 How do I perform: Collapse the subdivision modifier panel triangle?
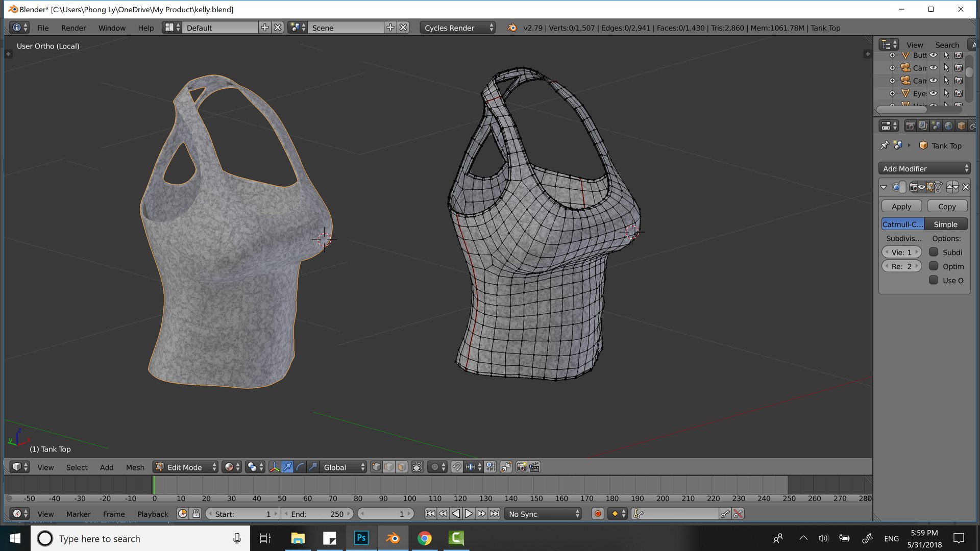(x=884, y=187)
